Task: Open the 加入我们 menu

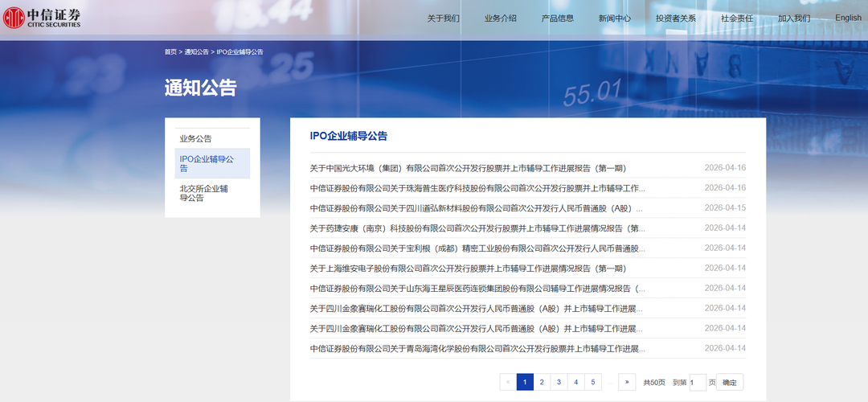Action: tap(794, 18)
